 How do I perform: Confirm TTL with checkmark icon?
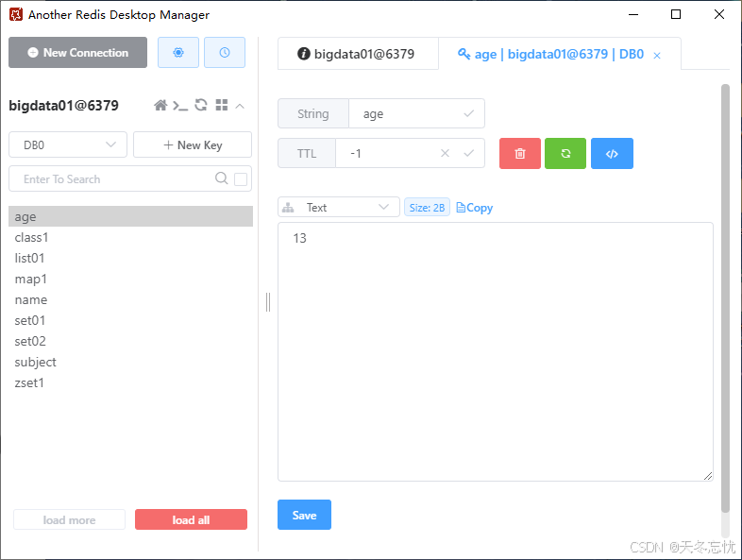(468, 153)
